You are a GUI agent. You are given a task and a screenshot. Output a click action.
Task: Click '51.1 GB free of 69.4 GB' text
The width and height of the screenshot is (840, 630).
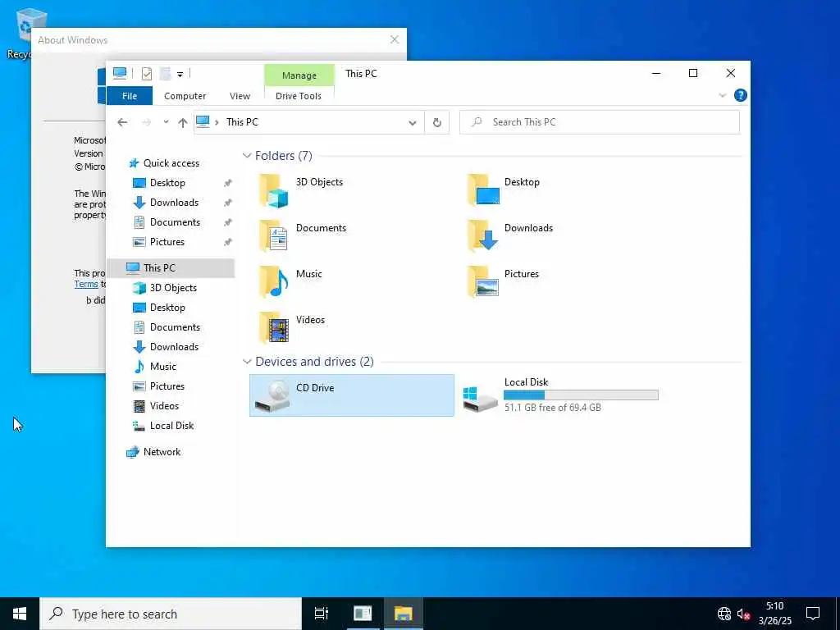552,408
